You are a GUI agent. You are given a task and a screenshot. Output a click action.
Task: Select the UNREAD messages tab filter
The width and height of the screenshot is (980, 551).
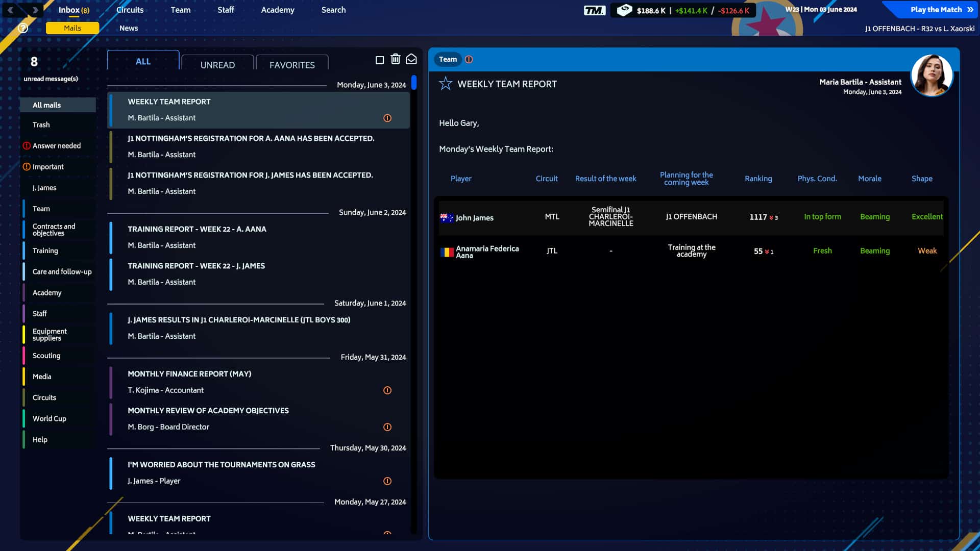pos(217,65)
